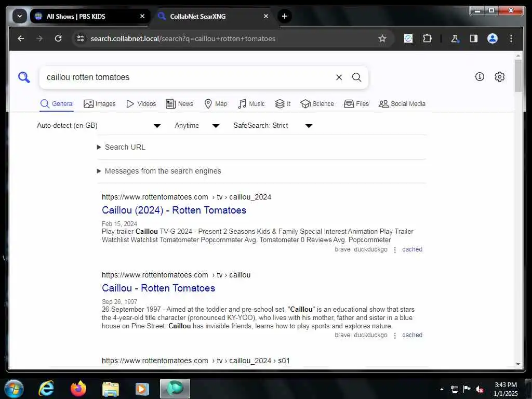Open Caillou (2024) - Rotten Tomatoes result
The image size is (532, 399).
tap(174, 210)
